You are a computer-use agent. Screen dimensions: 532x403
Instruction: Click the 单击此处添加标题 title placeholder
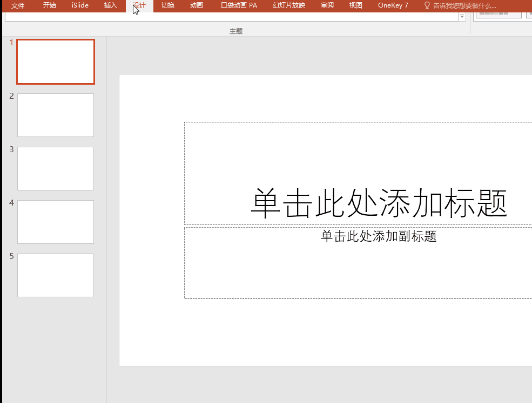[x=378, y=203]
